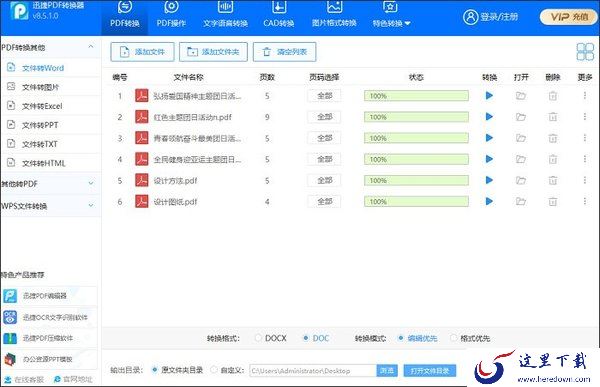Switch to the PDF转换 tab
Viewport: 600px width, 387px height.
125,17
